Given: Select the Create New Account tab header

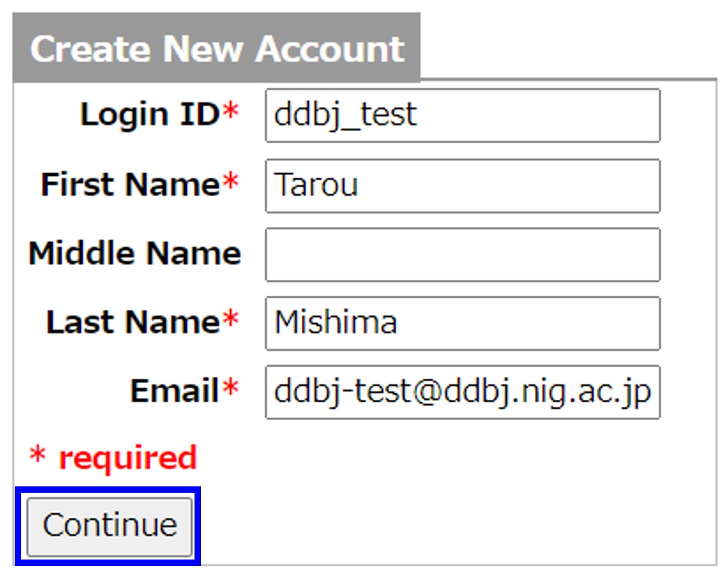Looking at the screenshot, I should point(216,48).
